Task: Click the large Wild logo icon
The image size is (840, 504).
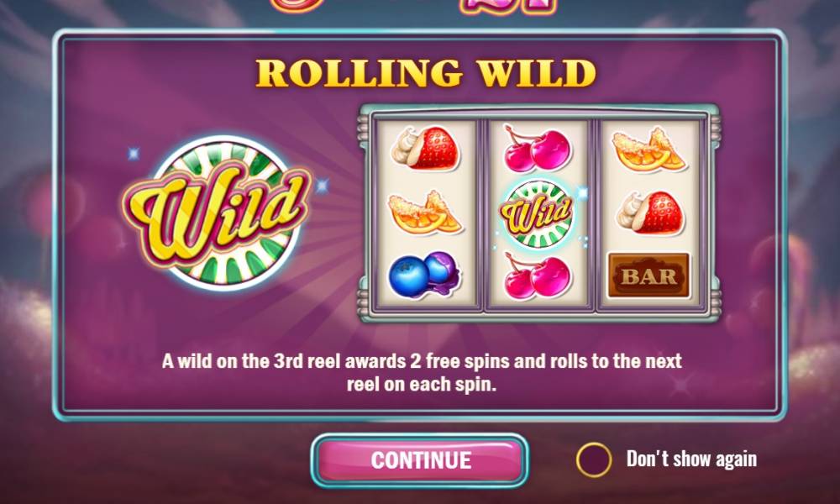Action: coord(217,212)
